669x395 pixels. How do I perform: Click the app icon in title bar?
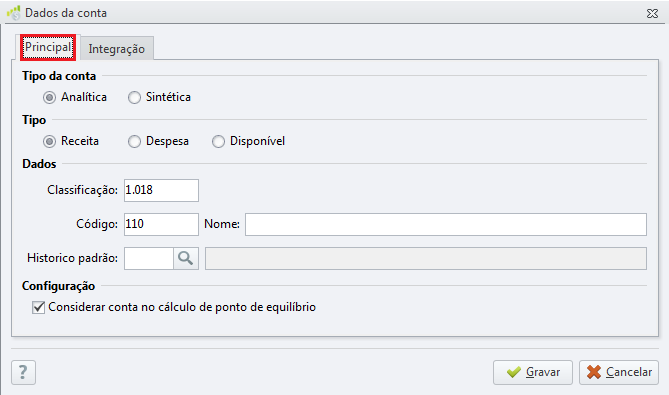(x=14, y=13)
